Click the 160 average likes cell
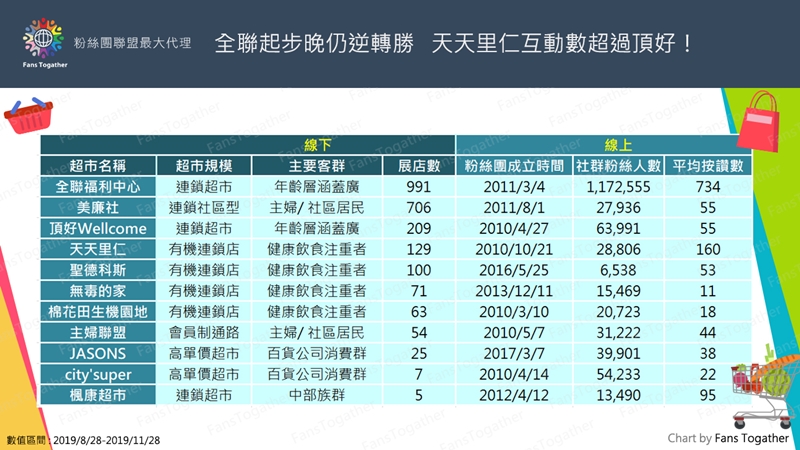 [708, 249]
